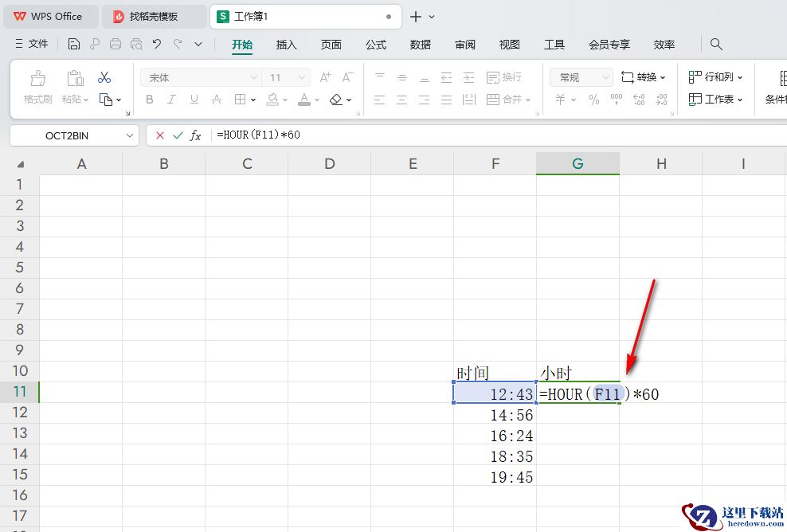The image size is (787, 532).
Task: Switch to the 插入 Insert tab
Action: [287, 44]
